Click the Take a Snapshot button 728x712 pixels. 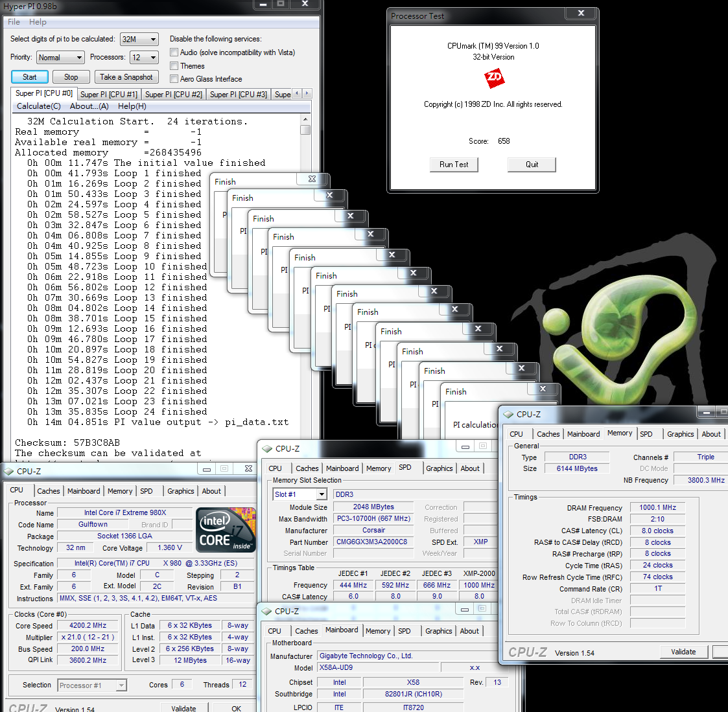[126, 77]
